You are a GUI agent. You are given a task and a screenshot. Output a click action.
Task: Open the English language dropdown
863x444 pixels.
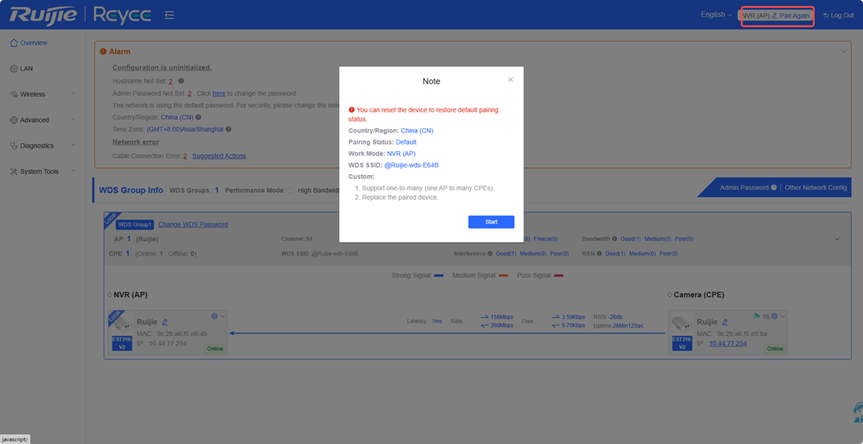pyautogui.click(x=715, y=15)
